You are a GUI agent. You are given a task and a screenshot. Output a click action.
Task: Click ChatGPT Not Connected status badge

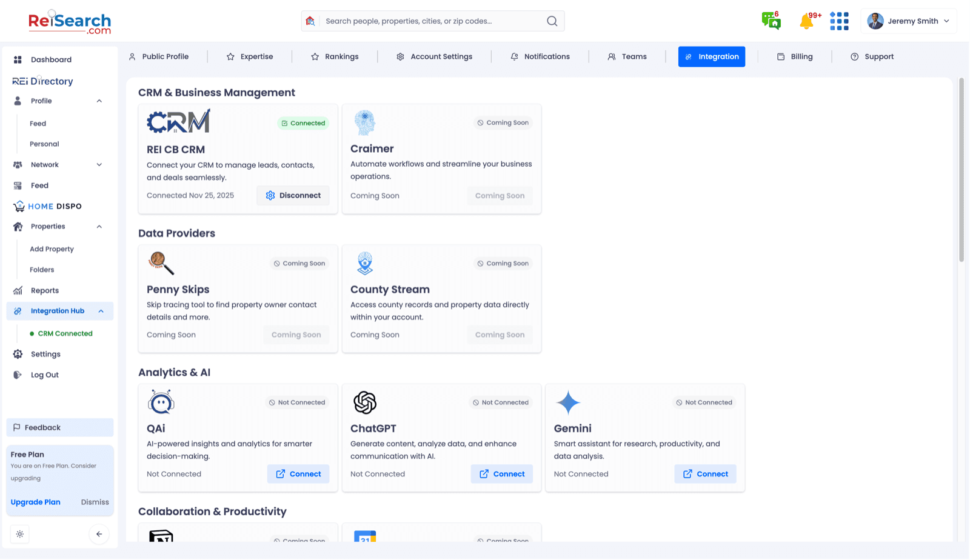pos(501,402)
